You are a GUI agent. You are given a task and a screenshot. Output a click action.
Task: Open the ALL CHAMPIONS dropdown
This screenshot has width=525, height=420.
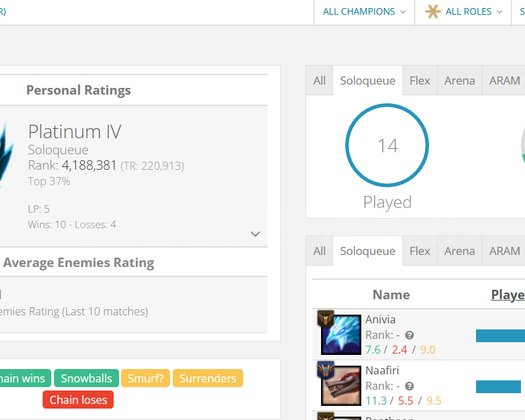click(x=364, y=12)
